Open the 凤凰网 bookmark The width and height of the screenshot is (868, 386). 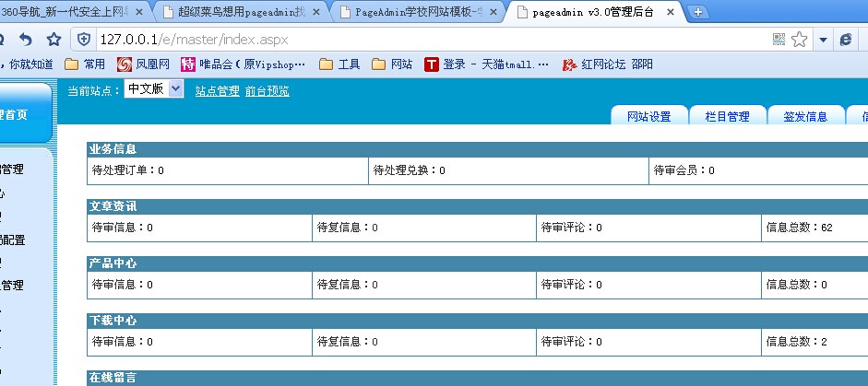pos(143,64)
